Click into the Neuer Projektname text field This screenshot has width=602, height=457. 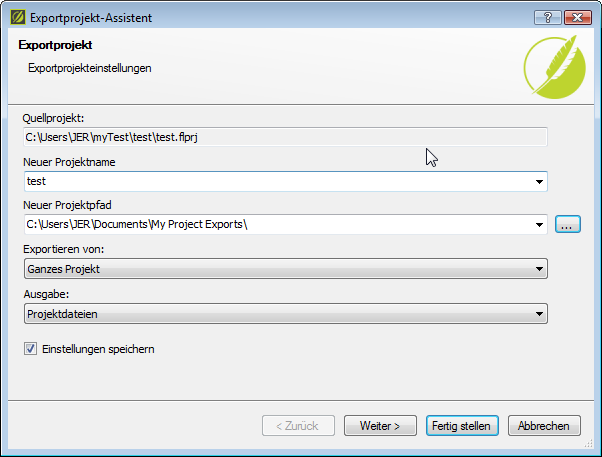tap(278, 182)
